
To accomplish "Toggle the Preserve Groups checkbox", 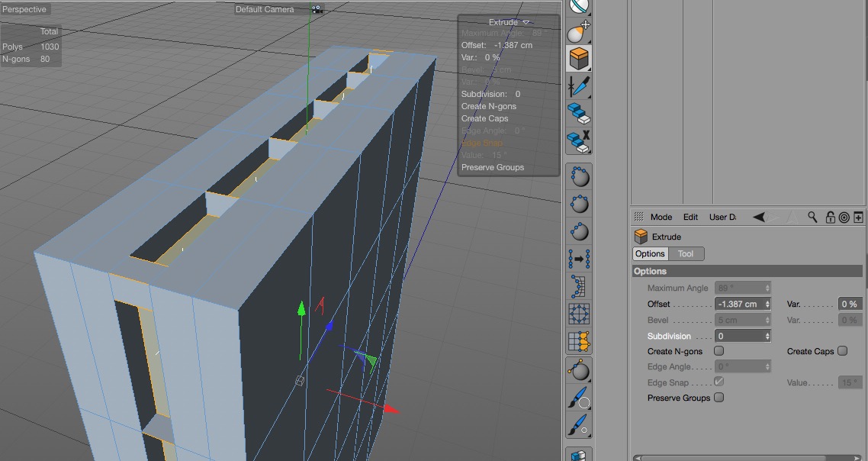I will 719,398.
